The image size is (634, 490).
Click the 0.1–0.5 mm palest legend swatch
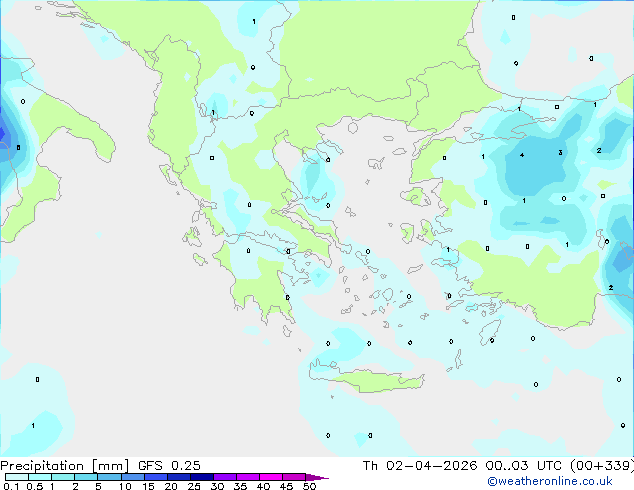[17, 477]
